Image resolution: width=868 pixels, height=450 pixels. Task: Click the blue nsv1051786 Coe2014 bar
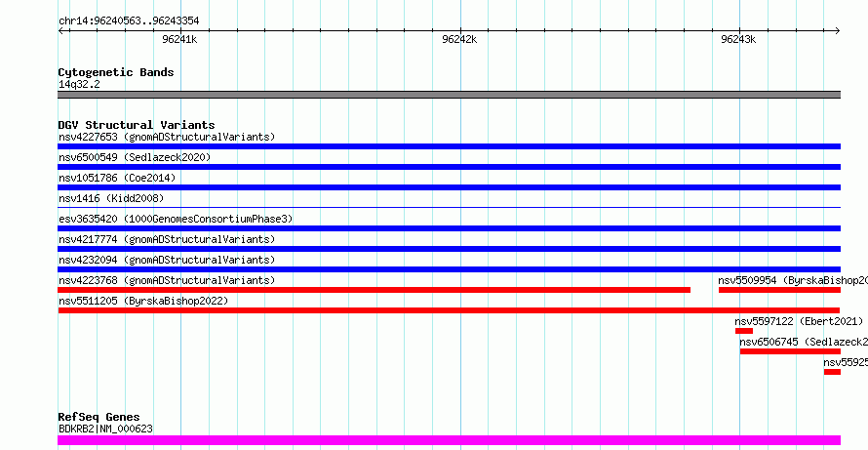(x=449, y=187)
